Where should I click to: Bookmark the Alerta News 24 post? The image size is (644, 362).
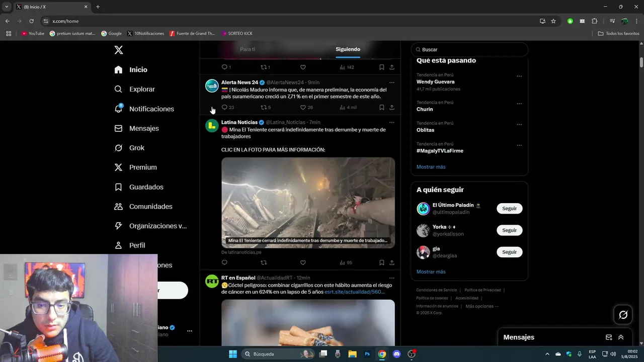point(382,107)
